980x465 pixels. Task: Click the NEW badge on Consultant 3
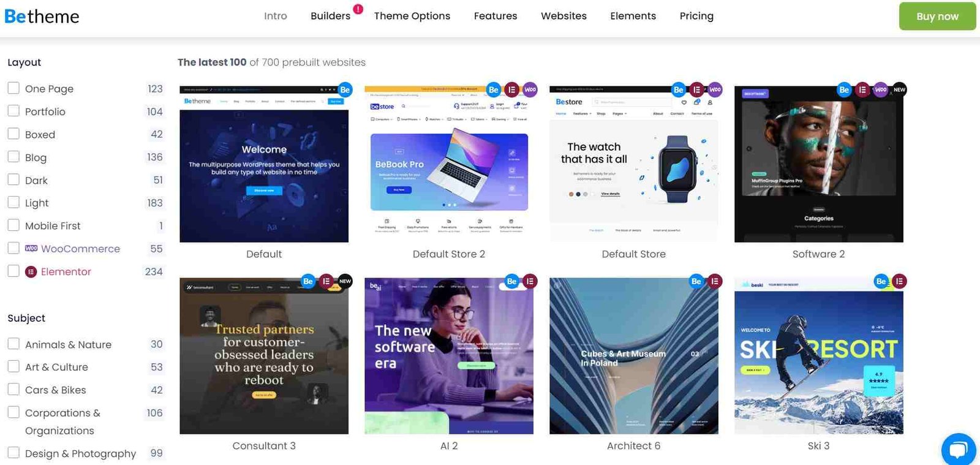tap(345, 281)
